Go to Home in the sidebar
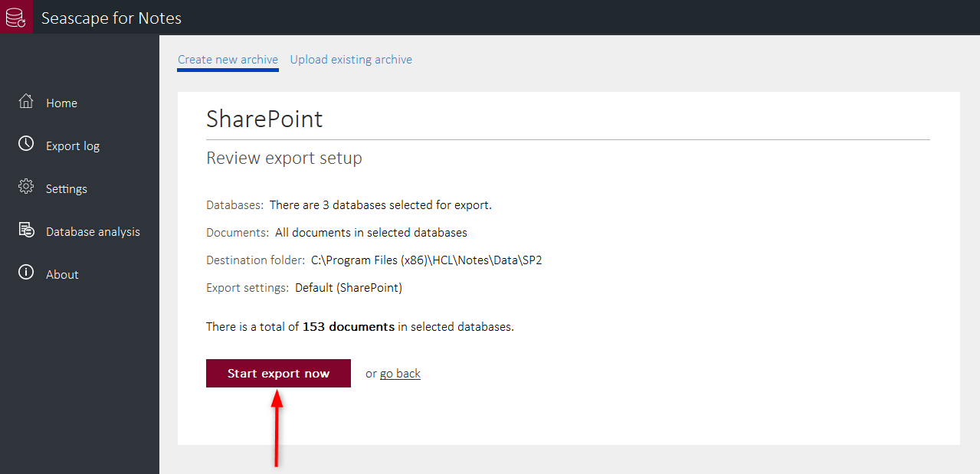The image size is (980, 474). pyautogui.click(x=61, y=103)
